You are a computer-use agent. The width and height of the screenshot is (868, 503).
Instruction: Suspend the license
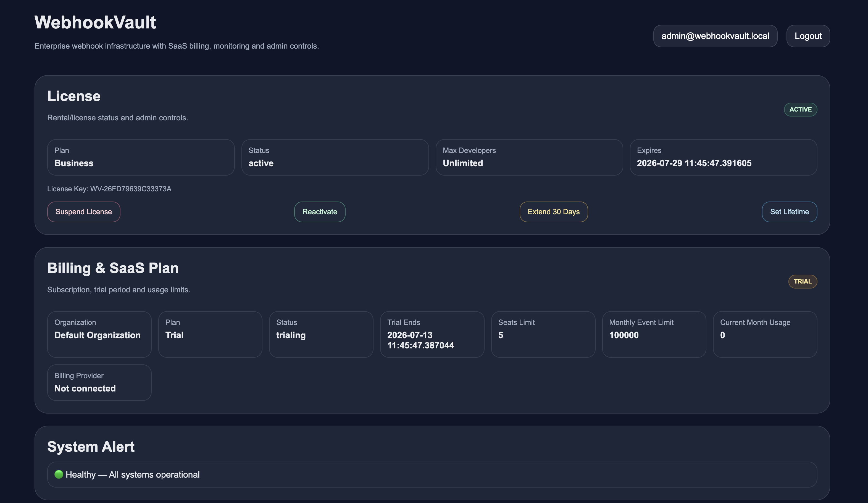tap(84, 212)
